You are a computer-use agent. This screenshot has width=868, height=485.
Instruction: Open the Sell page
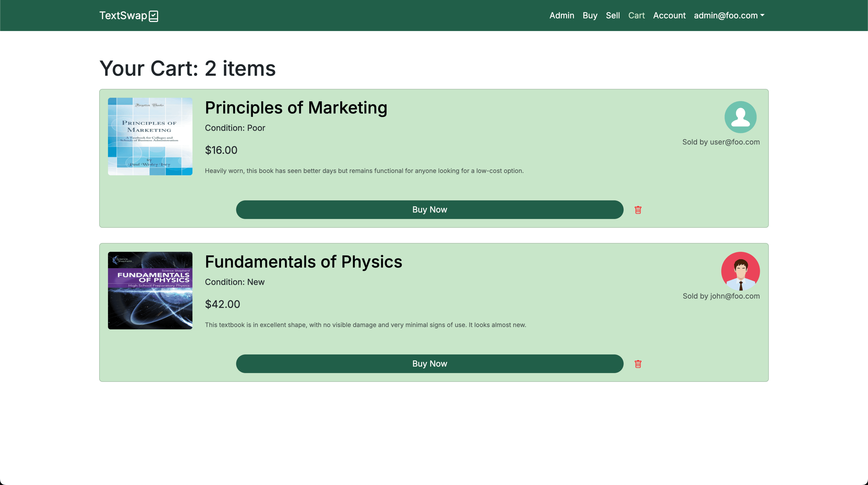[612, 16]
